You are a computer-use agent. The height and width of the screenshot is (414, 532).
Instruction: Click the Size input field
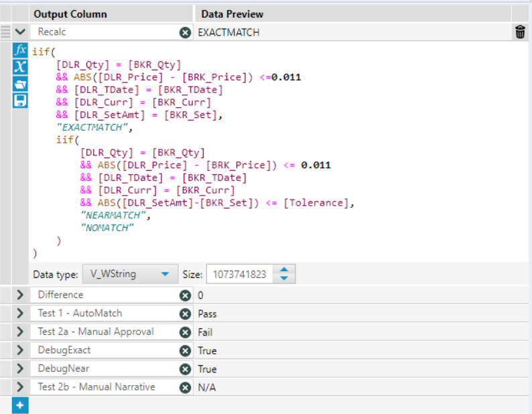[x=240, y=274]
